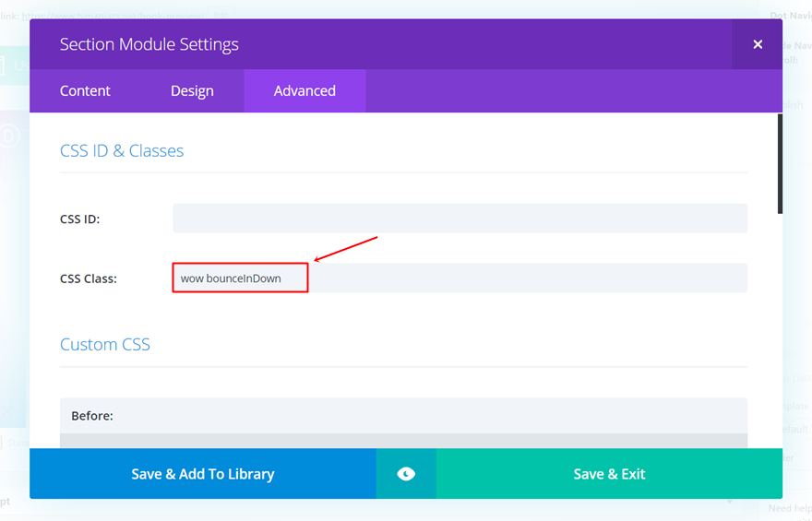Screen dimensions: 812x521
Task: Focus the CSS ID input field
Action: [x=460, y=219]
